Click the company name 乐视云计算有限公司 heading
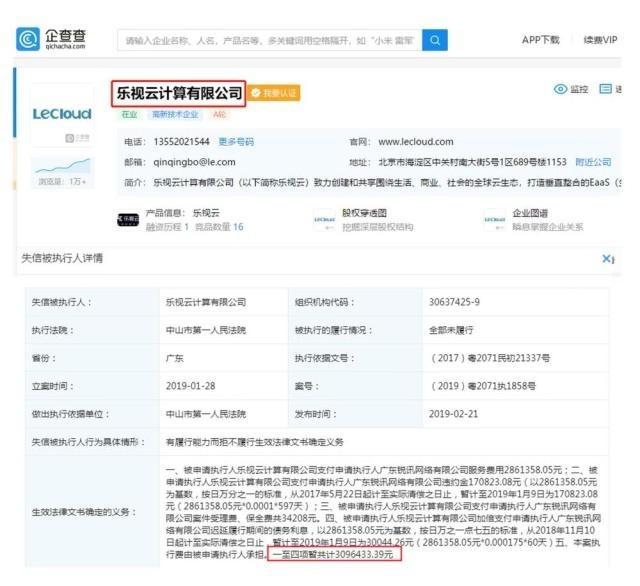Screen dimensions: 640x586 (179, 93)
